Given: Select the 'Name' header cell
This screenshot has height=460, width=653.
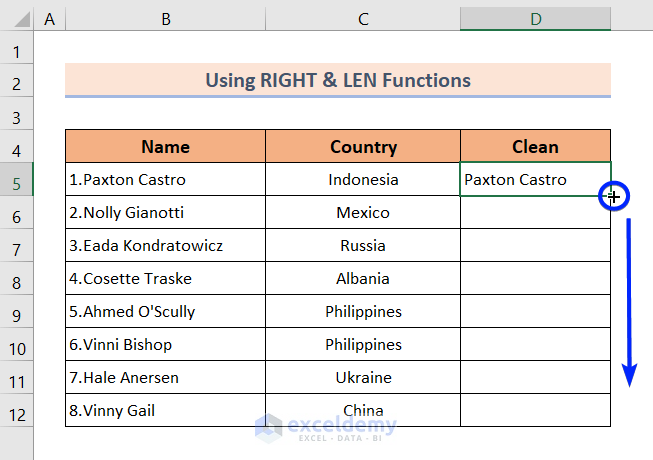Looking at the screenshot, I should (x=165, y=147).
